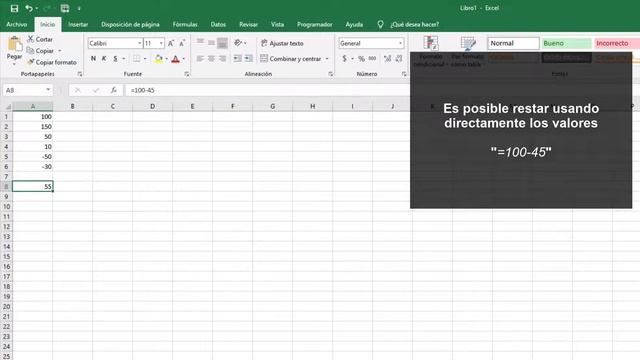
Task: Open the Ayuda tab
Action: pyautogui.click(x=354, y=24)
